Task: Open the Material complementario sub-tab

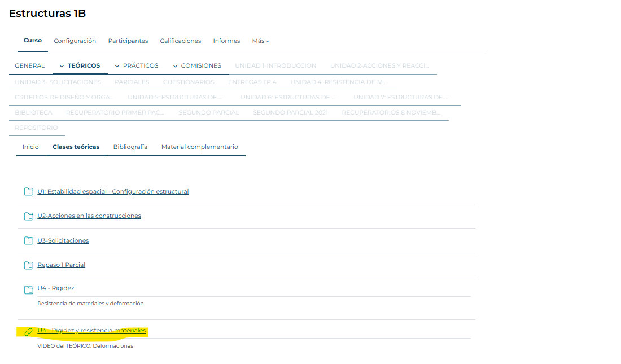Action: (x=200, y=147)
